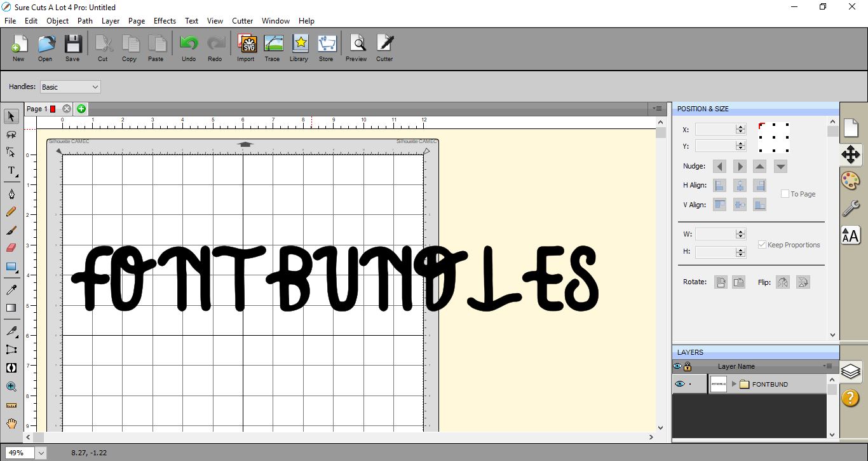Select the Ruler measure tool

(11, 404)
